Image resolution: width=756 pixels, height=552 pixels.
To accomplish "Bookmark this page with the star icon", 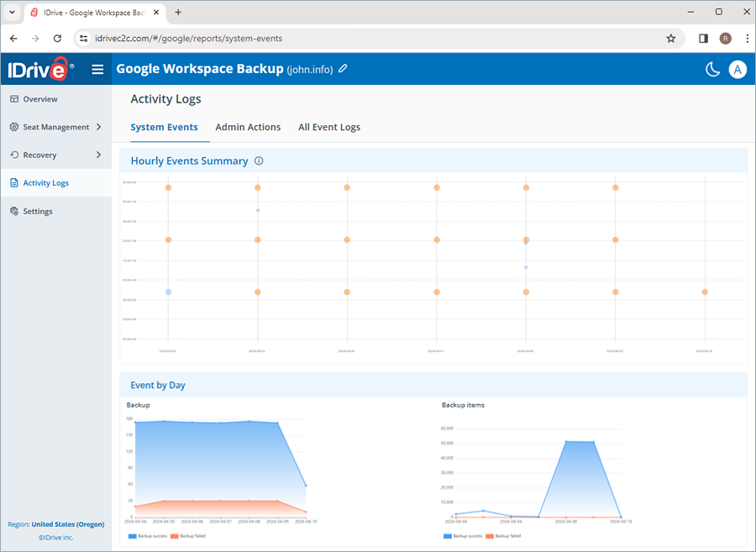I will [x=670, y=39].
